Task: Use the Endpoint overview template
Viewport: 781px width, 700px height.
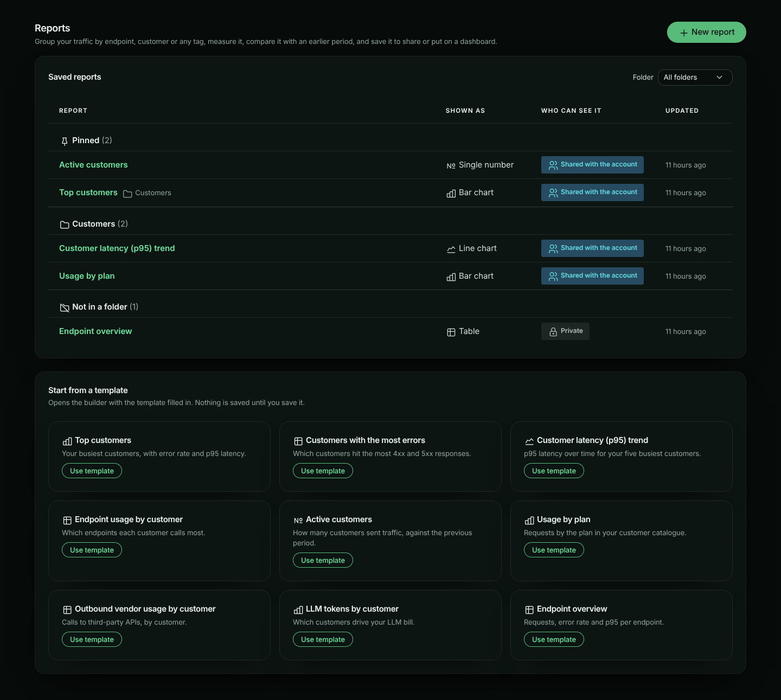Action: click(x=554, y=639)
